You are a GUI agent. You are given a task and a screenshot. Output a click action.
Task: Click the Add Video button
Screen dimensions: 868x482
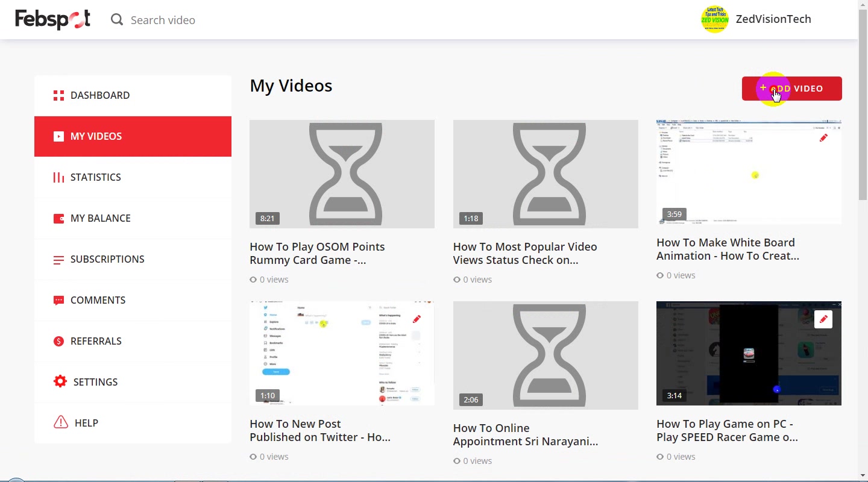791,89
